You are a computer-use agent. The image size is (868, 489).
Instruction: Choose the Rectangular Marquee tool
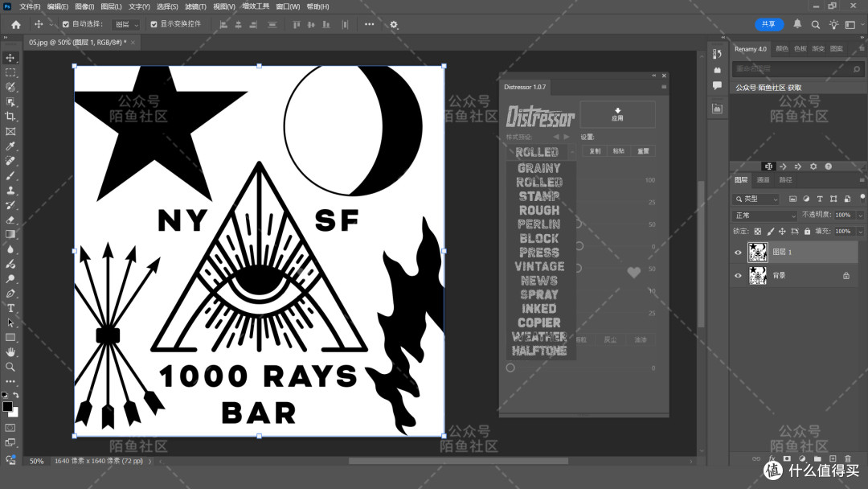click(10, 72)
